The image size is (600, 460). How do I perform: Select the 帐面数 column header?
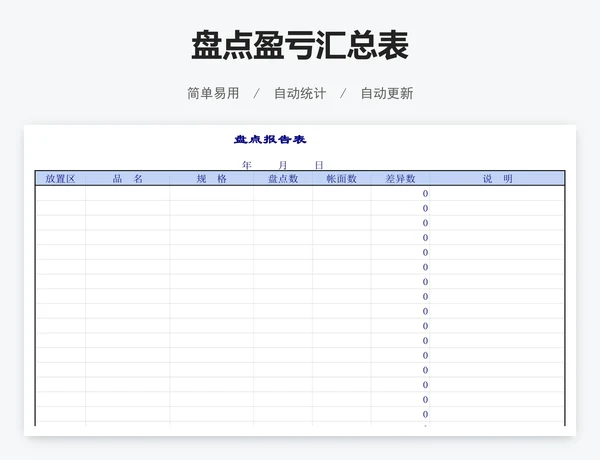click(342, 179)
